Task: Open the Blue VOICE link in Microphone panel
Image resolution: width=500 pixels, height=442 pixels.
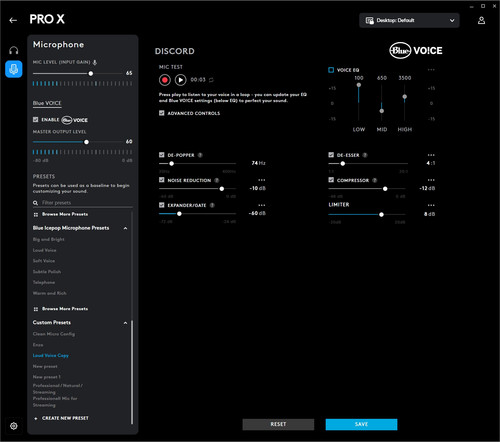Action: click(47, 103)
